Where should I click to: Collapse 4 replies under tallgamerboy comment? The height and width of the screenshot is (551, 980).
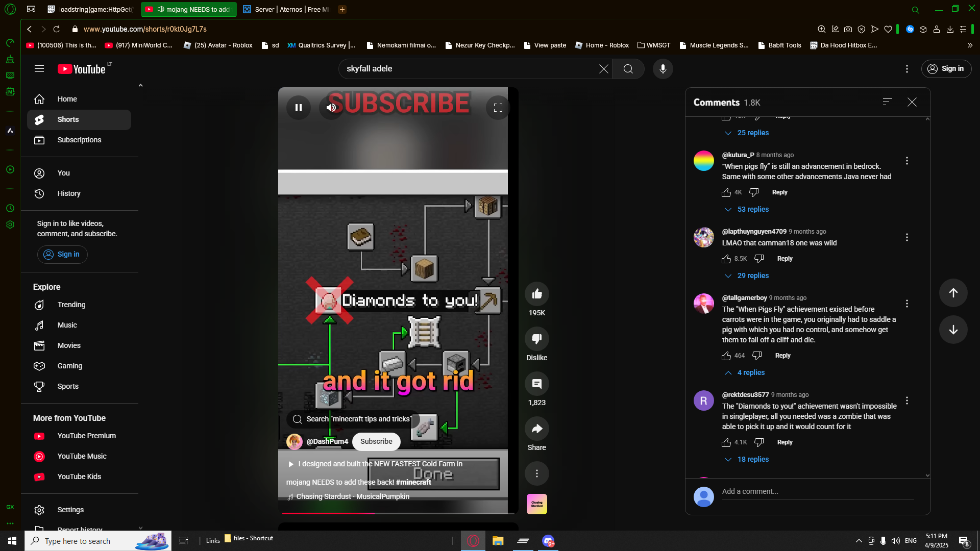click(745, 372)
